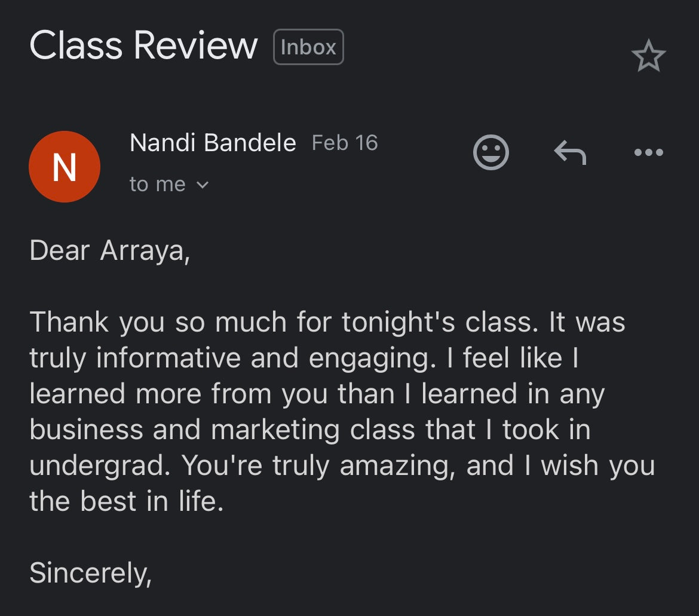Click the "Dear Arraya," greeting line
The image size is (699, 616).
click(109, 251)
